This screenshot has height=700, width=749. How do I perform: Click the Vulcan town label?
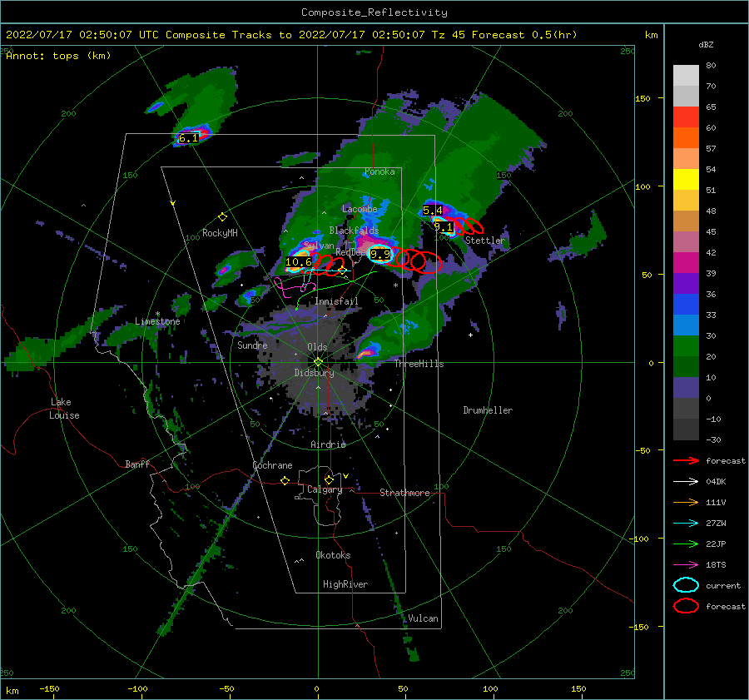(423, 618)
